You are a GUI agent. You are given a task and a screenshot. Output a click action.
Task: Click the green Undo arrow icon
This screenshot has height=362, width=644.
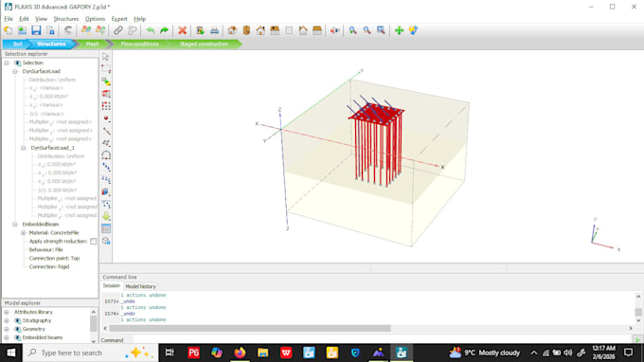pyautogui.click(x=151, y=30)
